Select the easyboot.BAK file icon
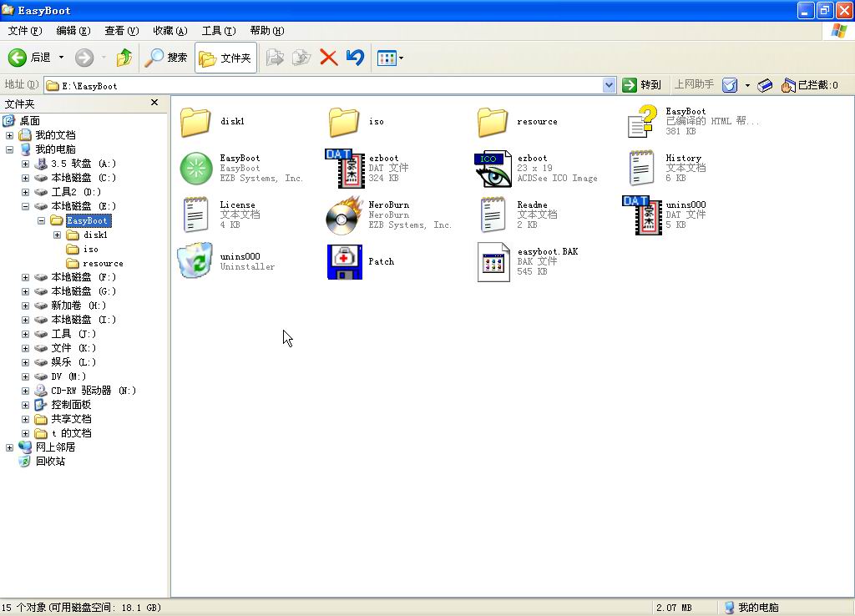Image resolution: width=855 pixels, height=616 pixels. 493,262
